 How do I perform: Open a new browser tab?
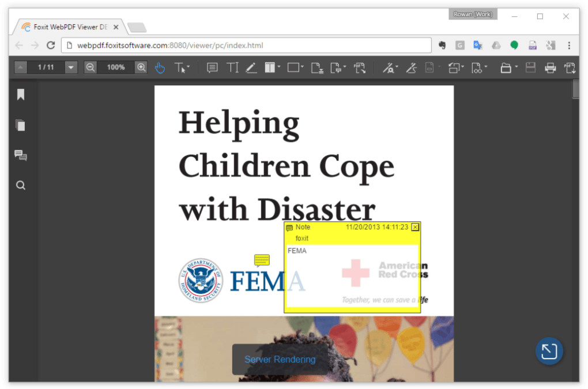tap(137, 27)
